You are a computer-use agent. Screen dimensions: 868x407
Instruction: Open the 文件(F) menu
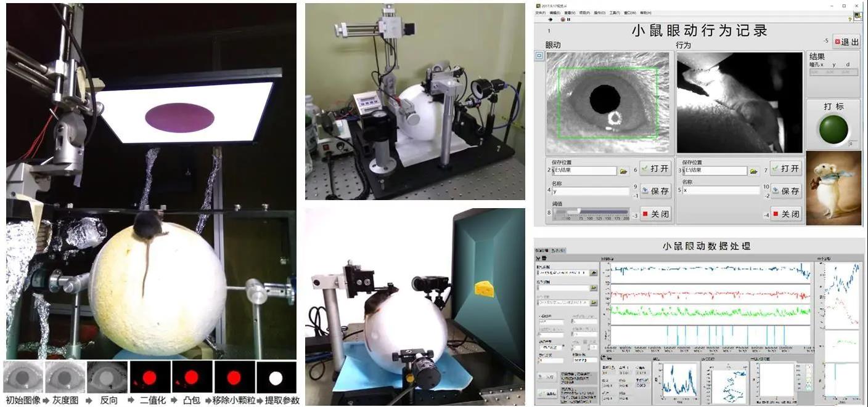tap(540, 12)
